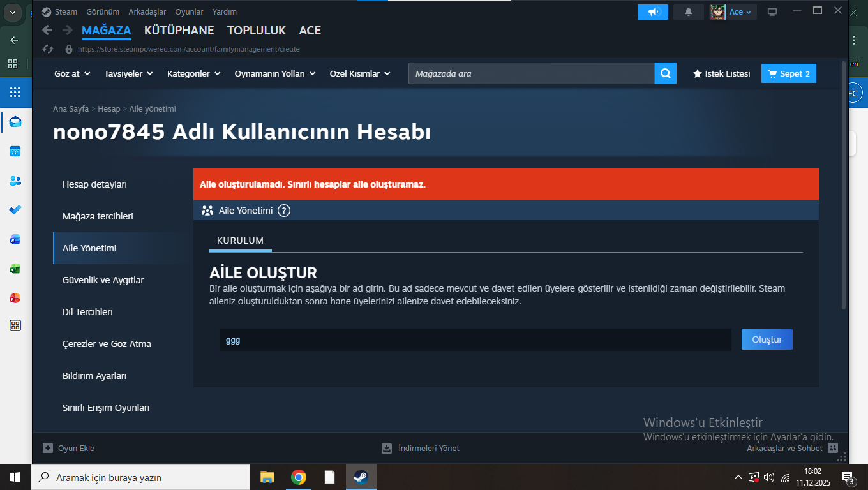Click the taskbar volume speaker icon
868x490 pixels.
click(x=768, y=477)
